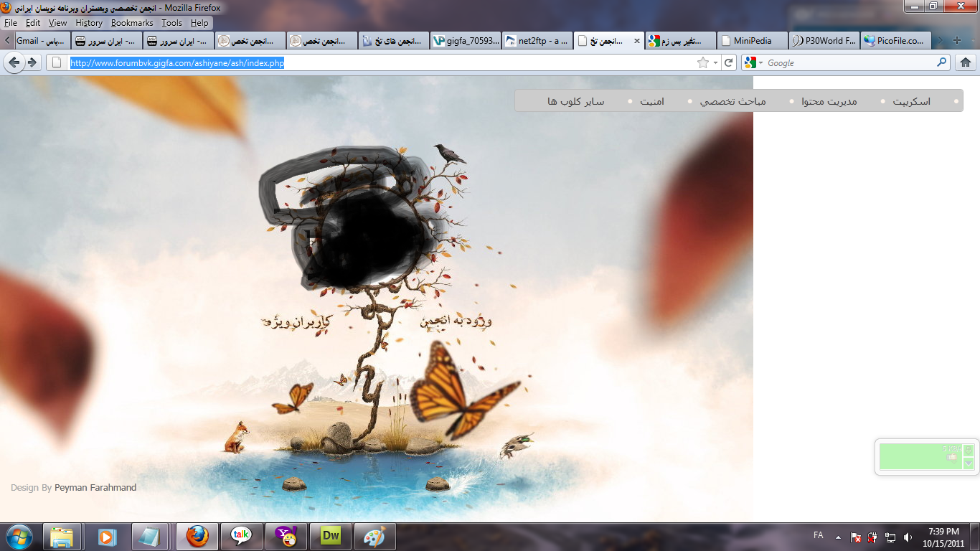980x551 pixels.
Task: Bookmark this page with the star icon
Action: tap(703, 63)
